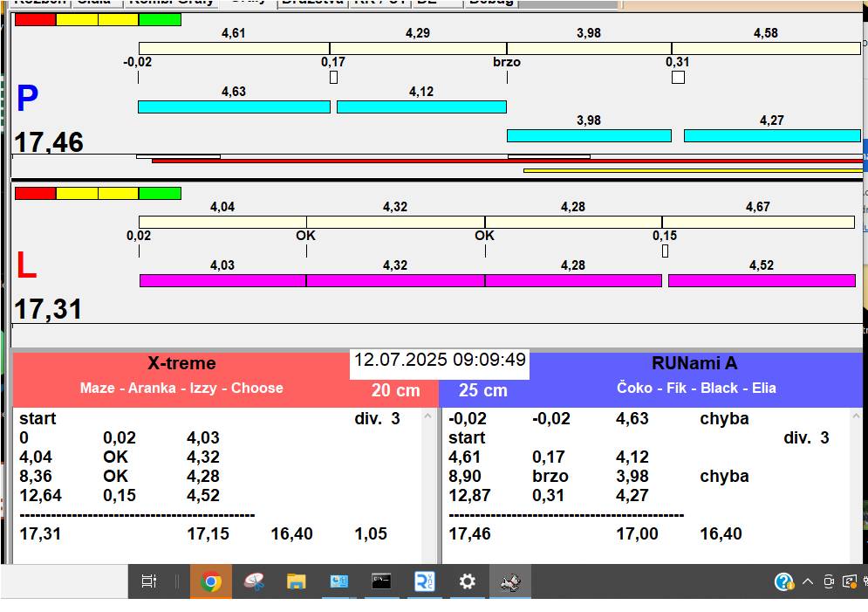Open Windows Settings gear in taskbar
The image size is (868, 612).
click(x=468, y=581)
